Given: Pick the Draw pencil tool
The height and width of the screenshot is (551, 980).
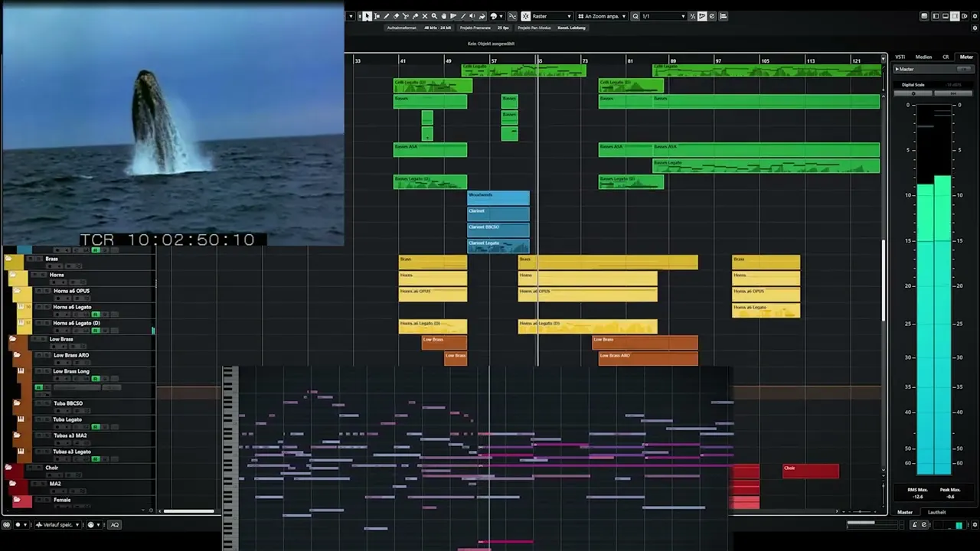Looking at the screenshot, I should [387, 16].
